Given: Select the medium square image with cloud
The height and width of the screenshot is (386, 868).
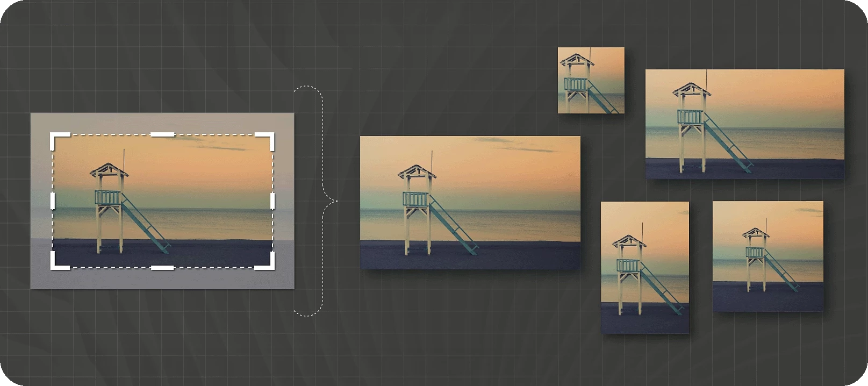Looking at the screenshot, I should 768,256.
